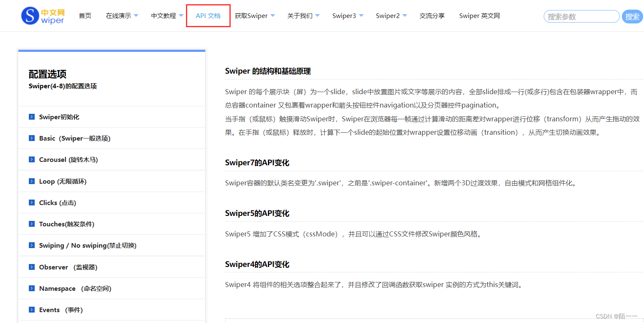Click the 配置选项 sidebar heading
This screenshot has width=644, height=323.
(x=47, y=74)
